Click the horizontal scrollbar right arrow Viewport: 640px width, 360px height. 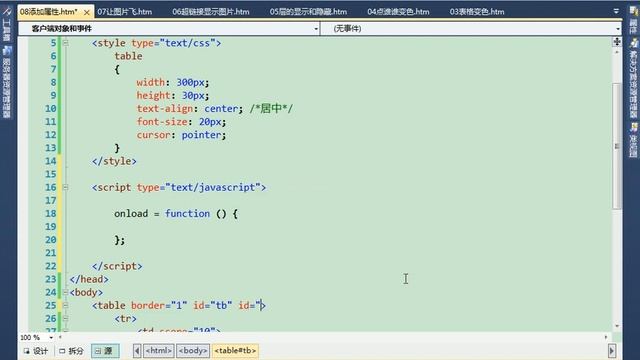[606, 337]
